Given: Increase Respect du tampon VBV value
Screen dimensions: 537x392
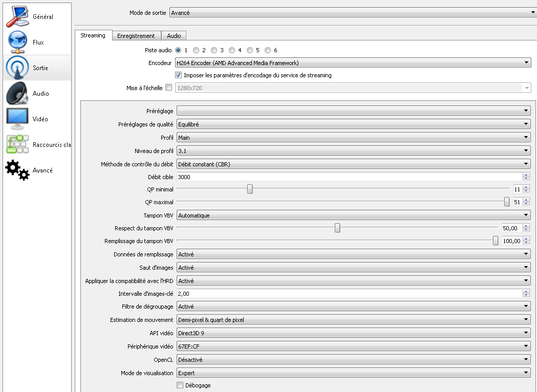Looking at the screenshot, I should pyautogui.click(x=526, y=226).
